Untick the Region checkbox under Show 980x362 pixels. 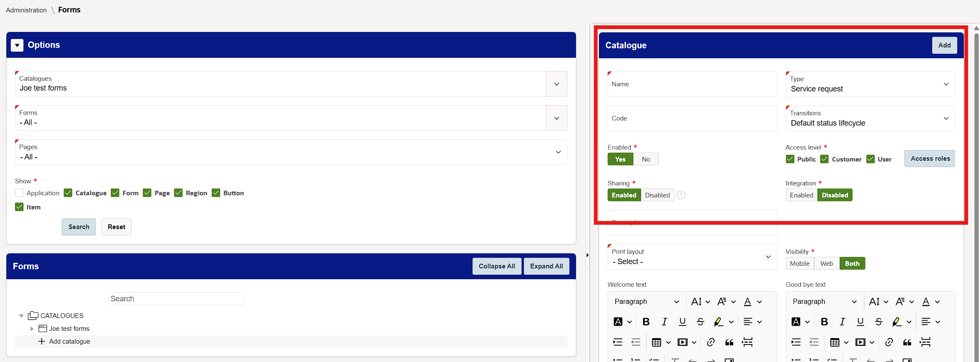[x=178, y=193]
